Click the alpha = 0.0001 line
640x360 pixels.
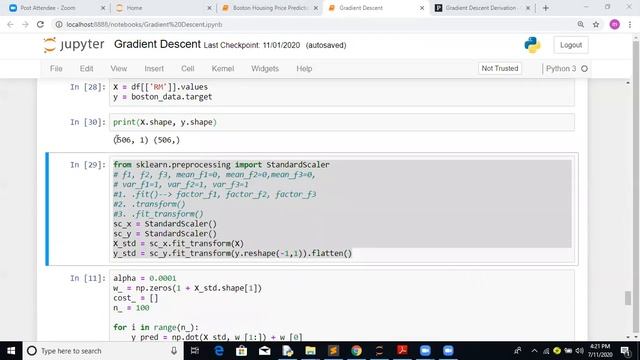145,278
